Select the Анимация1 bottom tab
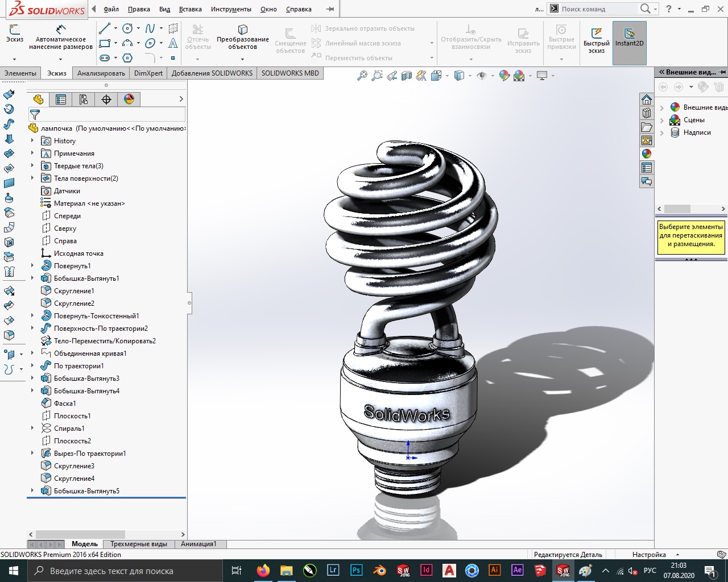This screenshot has width=728, height=582. [x=198, y=544]
